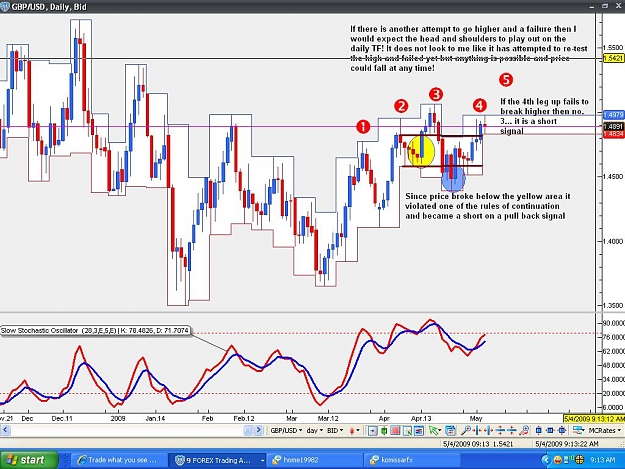Image resolution: width=625 pixels, height=469 pixels.
Task: Click the red magnifier reset-zoom icon
Action: [x=525, y=431]
